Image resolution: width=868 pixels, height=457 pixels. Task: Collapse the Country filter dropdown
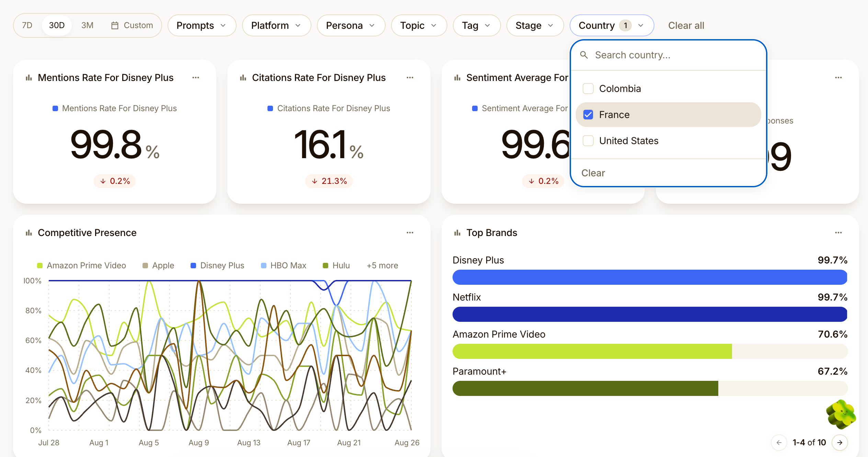click(x=612, y=25)
